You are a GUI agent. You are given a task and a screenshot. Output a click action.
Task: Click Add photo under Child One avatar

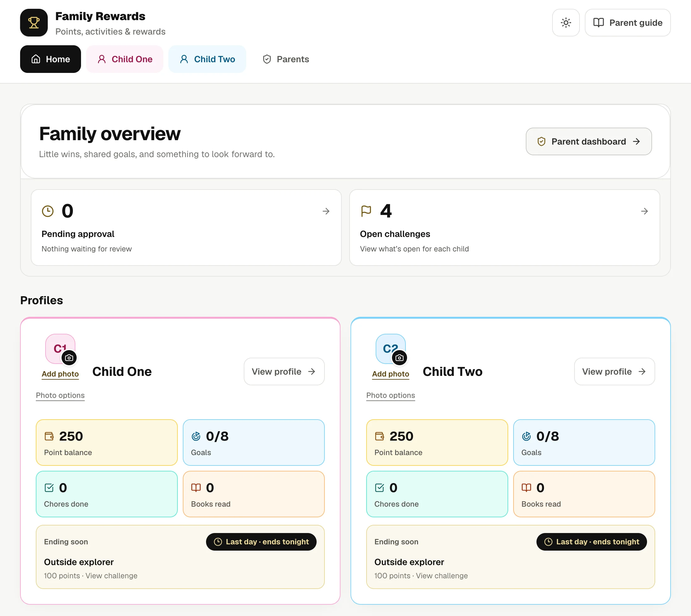[60, 374]
